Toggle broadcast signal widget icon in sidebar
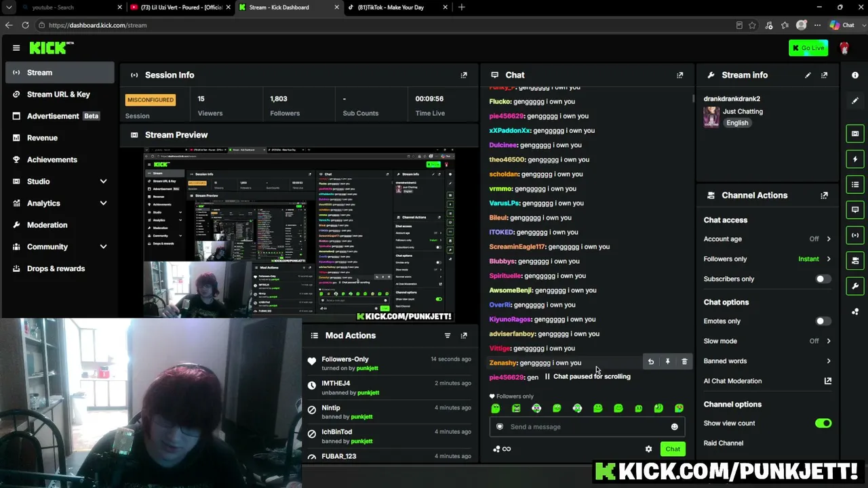Viewport: 868px width, 488px height. point(855,235)
